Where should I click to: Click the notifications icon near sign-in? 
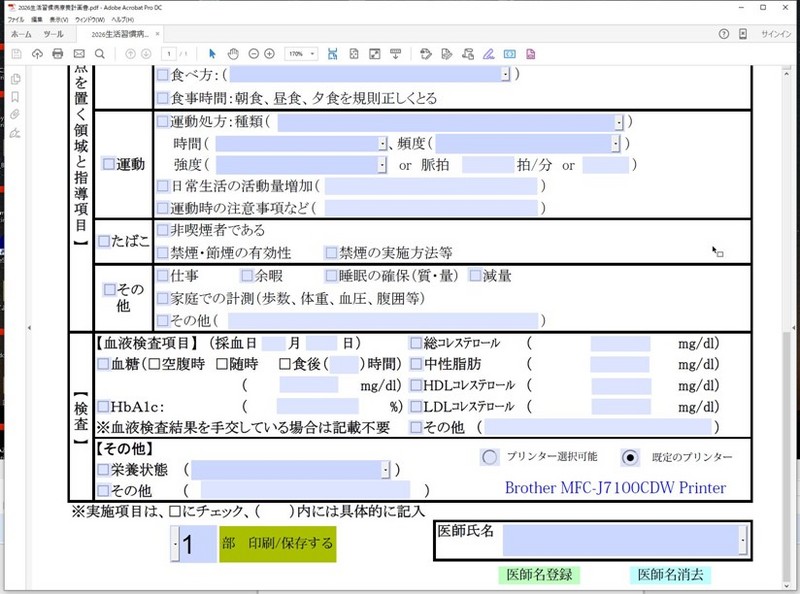[x=743, y=34]
